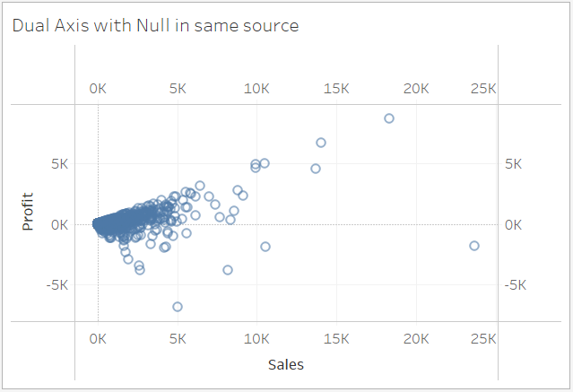Click the 5K label on top horizontal axis
Viewport: 573px width, 392px height.
pyautogui.click(x=178, y=88)
